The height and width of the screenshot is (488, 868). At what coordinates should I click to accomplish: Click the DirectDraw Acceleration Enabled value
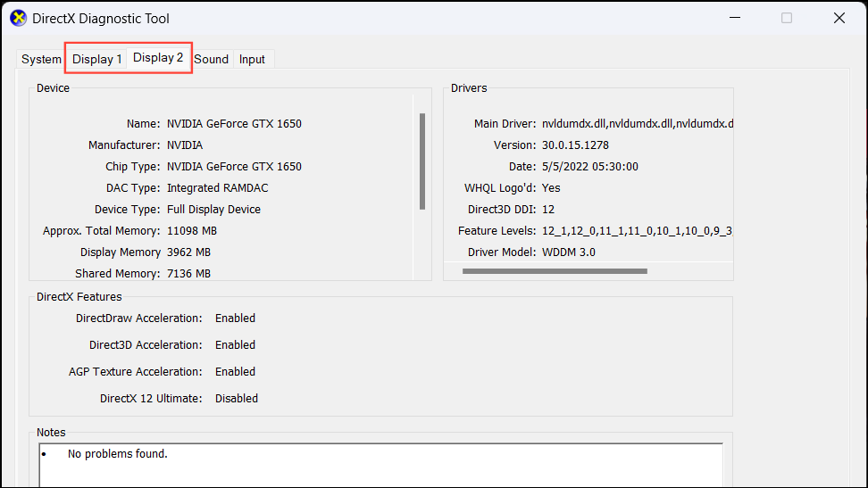(235, 318)
